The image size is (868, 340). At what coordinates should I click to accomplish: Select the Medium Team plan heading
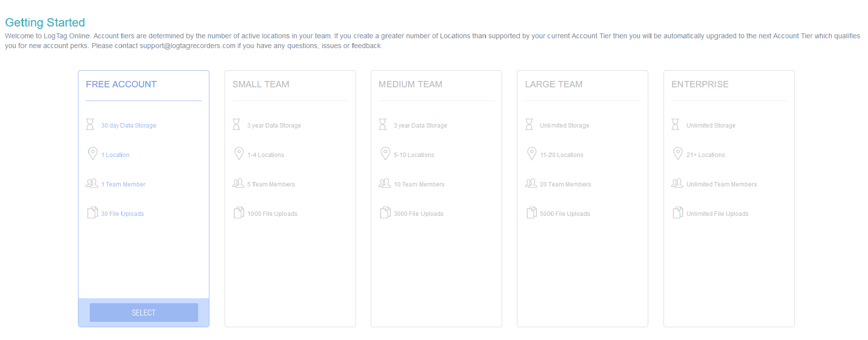[x=410, y=84]
